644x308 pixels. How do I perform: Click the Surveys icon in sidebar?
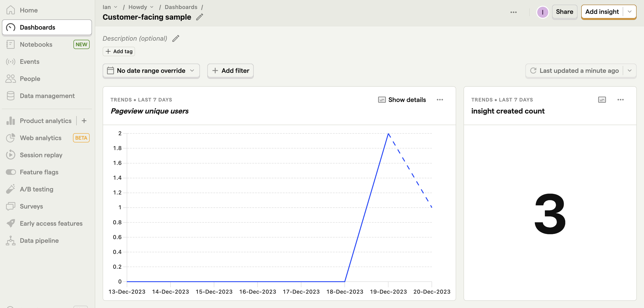point(11,206)
